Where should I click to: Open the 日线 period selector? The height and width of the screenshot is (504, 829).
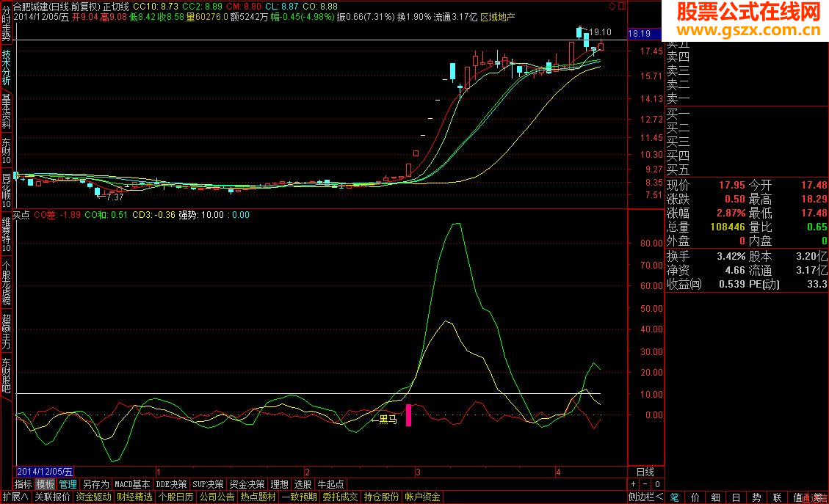coord(645,472)
